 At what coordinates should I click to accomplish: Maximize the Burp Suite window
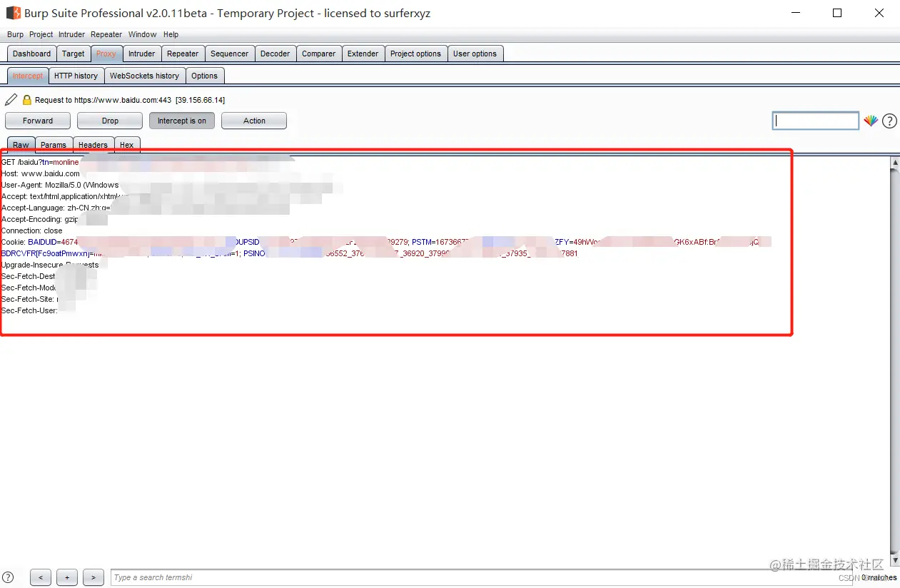[x=837, y=13]
